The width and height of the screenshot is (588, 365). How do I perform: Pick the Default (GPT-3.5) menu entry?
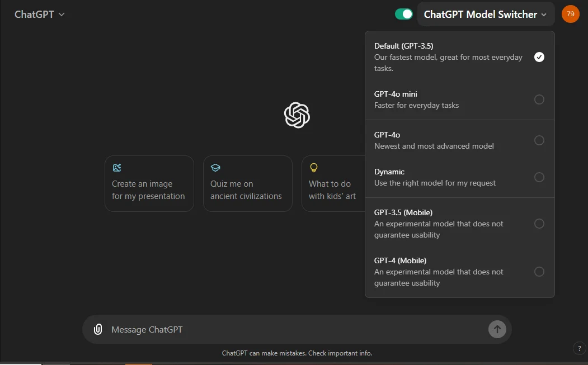click(460, 57)
